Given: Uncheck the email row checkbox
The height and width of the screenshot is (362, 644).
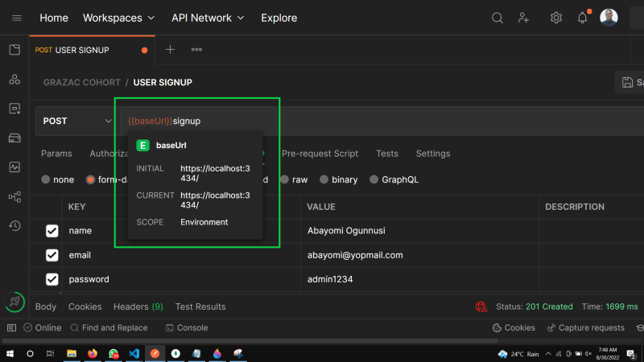Looking at the screenshot, I should pyautogui.click(x=52, y=255).
